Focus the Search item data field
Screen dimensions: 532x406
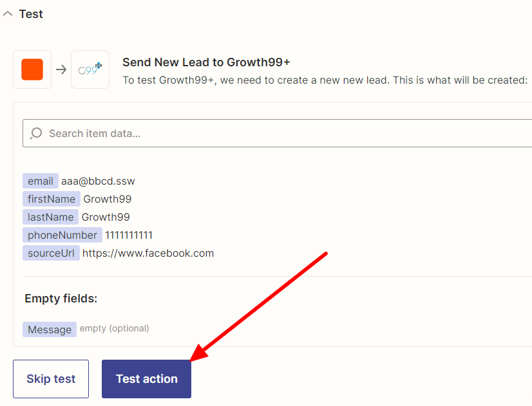[x=277, y=133]
